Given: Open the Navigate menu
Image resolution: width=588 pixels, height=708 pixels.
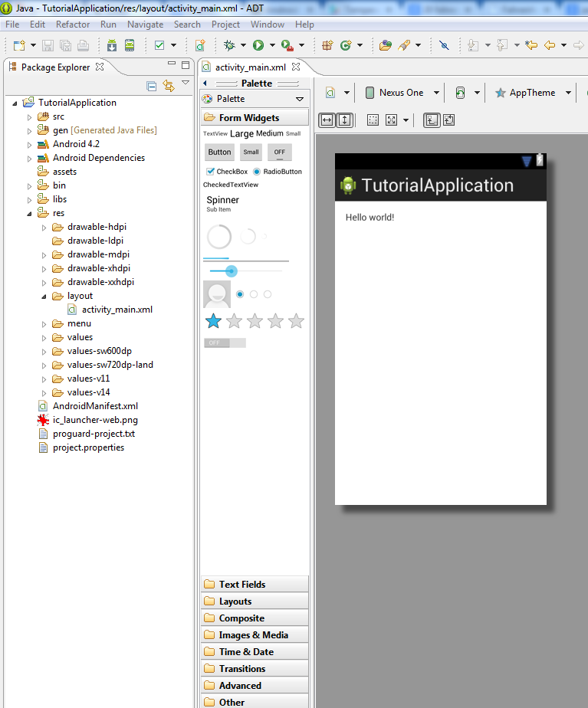Looking at the screenshot, I should coord(146,25).
